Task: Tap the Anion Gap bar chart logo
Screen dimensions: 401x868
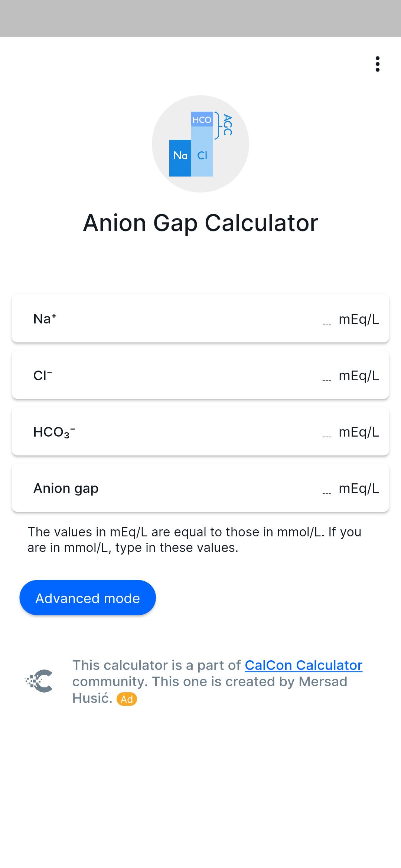Action: point(200,144)
